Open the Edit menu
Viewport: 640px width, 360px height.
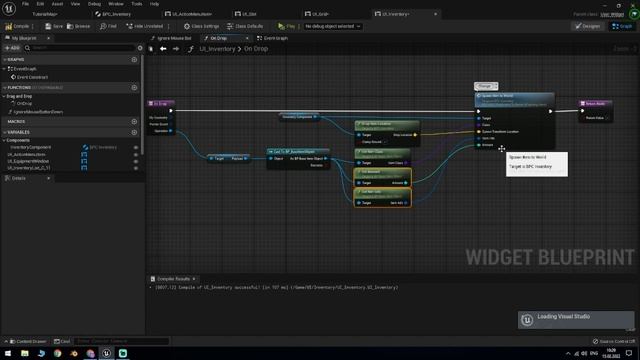point(40,4)
